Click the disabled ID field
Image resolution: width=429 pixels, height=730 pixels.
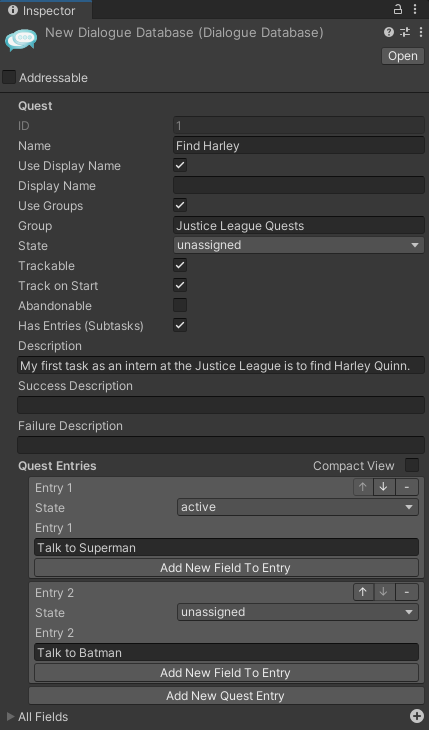[299, 126]
